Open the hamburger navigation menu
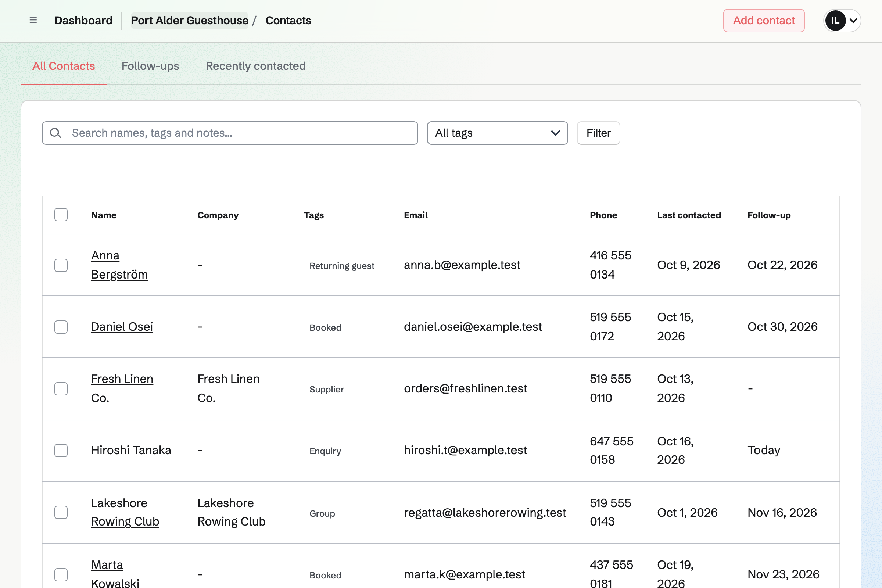 (33, 20)
